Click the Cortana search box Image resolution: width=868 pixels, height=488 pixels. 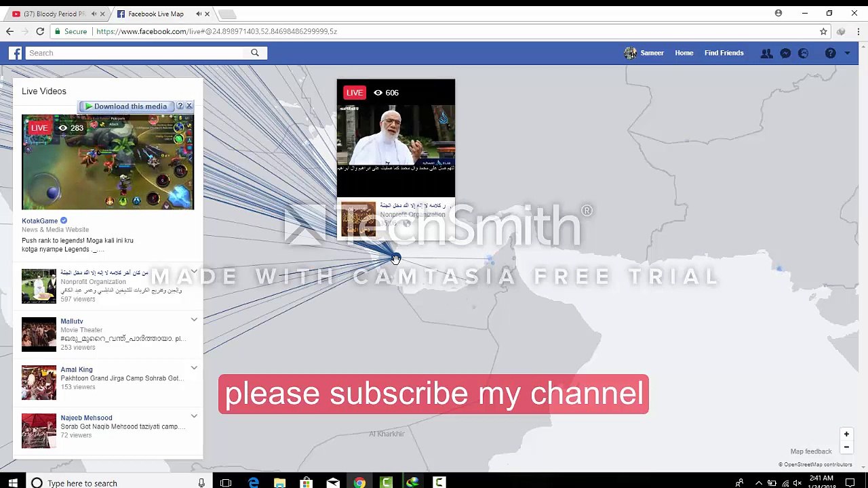[x=108, y=483]
